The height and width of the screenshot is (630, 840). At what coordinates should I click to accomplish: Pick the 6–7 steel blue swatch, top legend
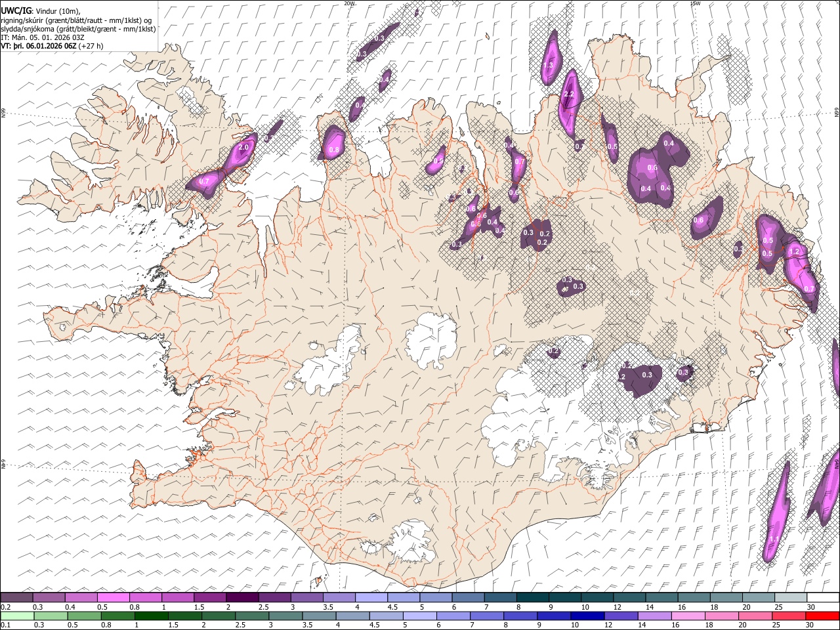[x=468, y=597]
